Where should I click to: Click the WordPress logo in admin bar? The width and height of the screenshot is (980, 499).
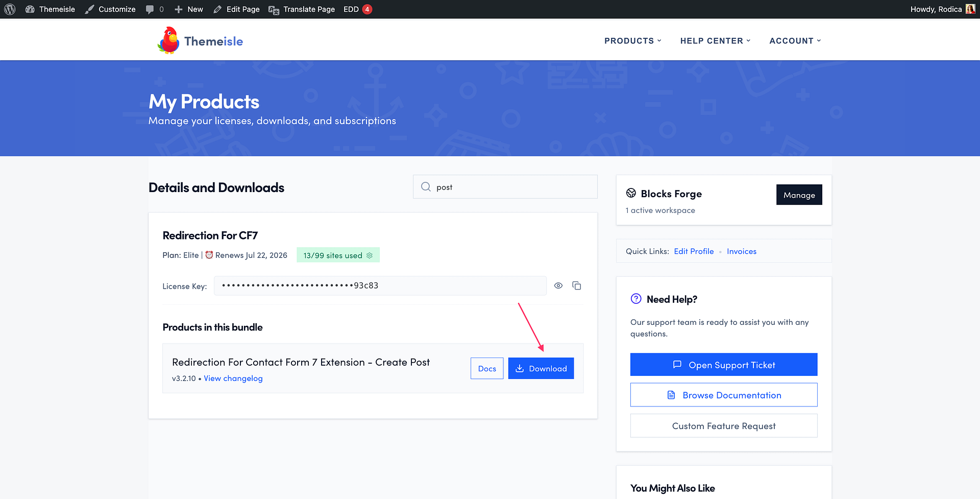[10, 9]
